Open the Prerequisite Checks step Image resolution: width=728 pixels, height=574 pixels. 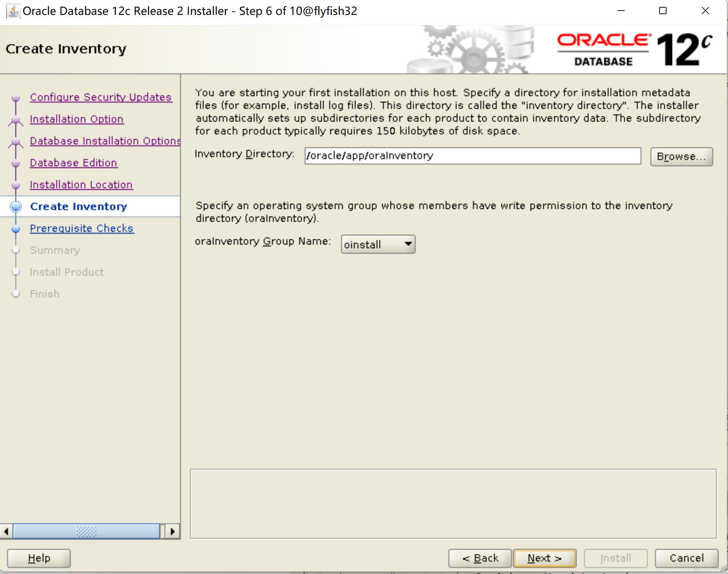82,228
